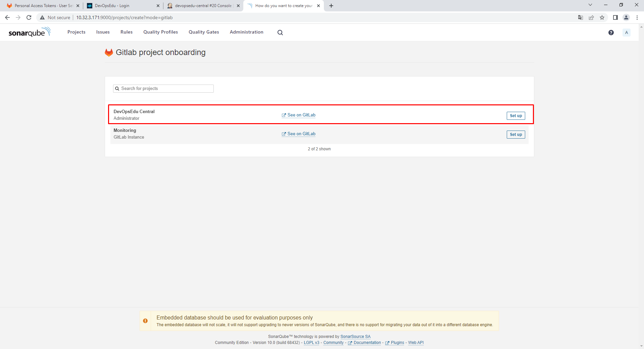
Task: Switch to devopsedu-central #20 Console tab
Action: coord(203,6)
